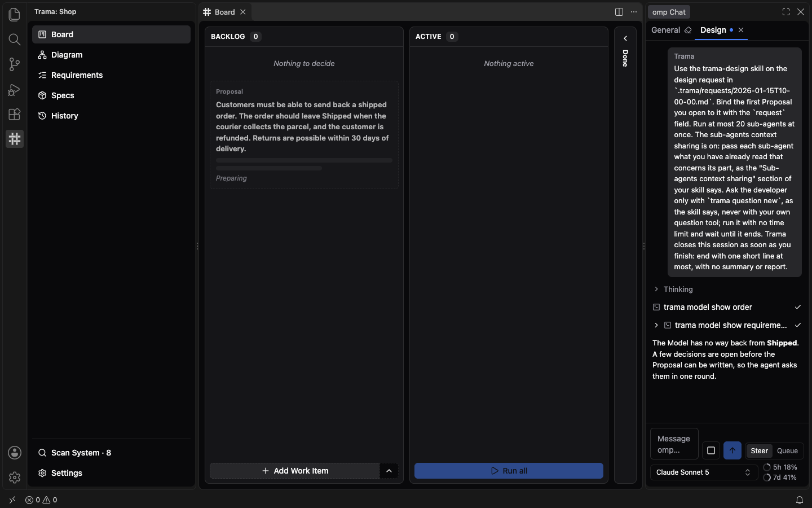This screenshot has width=812, height=508.
Task: Click the Message omp input field
Action: 674,444
